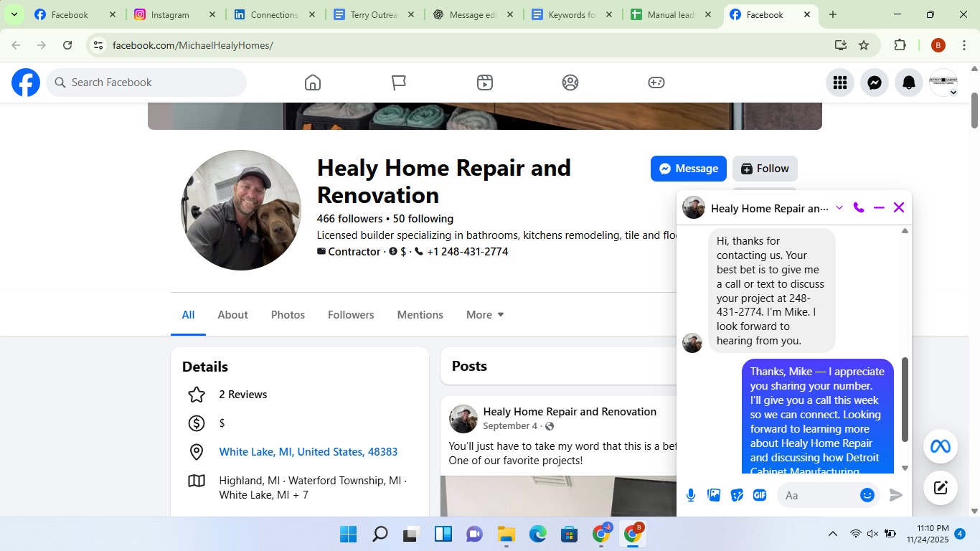
Task: Click the chat conversation scrollbar thumb
Action: tap(905, 399)
